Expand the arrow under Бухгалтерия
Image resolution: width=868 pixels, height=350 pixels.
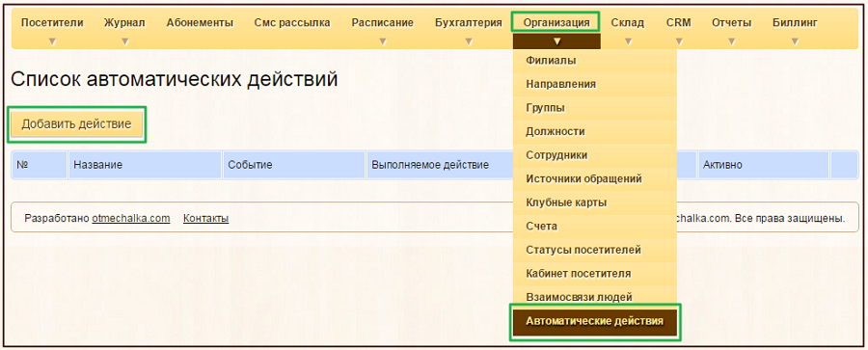tap(469, 41)
